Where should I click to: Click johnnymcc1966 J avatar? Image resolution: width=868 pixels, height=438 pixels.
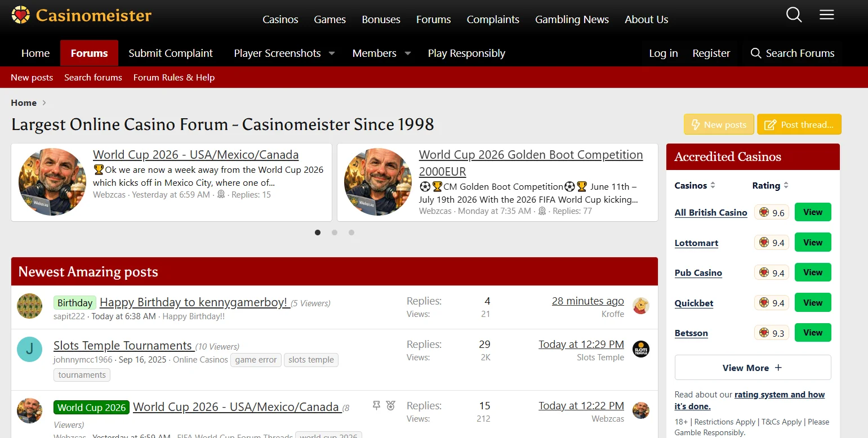tap(29, 349)
